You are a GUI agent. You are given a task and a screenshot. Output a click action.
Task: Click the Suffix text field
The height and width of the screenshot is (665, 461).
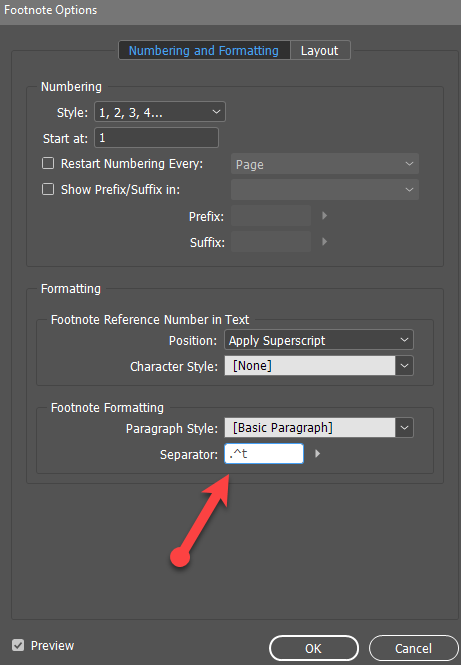click(x=271, y=242)
